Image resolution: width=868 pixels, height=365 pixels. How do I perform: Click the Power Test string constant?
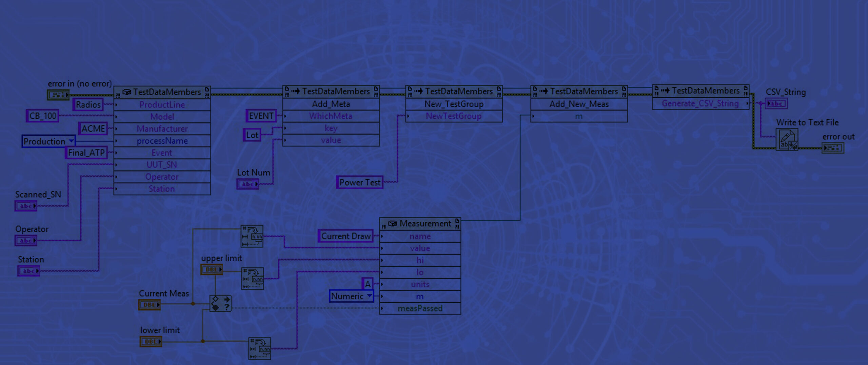[359, 182]
